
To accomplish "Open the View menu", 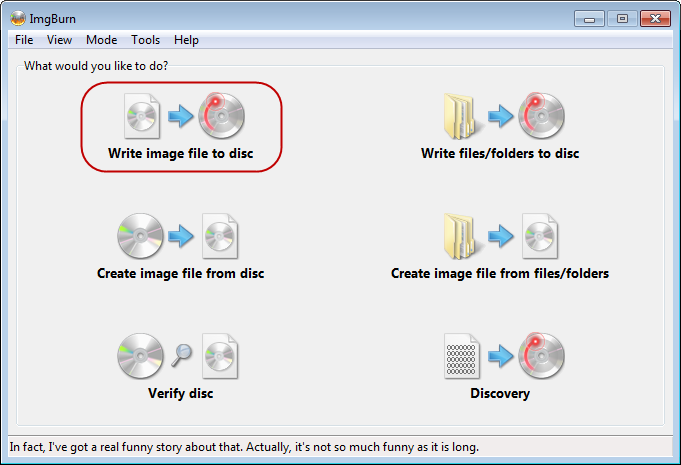I will [60, 40].
